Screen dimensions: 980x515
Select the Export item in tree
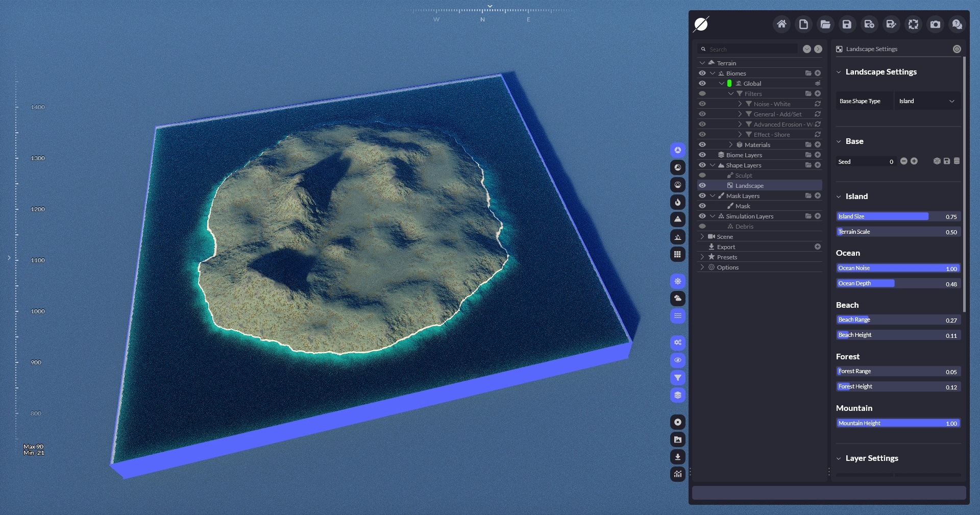(x=725, y=247)
